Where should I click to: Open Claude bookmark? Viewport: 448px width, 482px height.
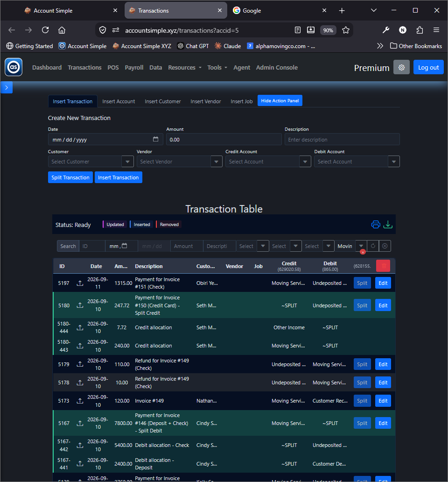228,46
